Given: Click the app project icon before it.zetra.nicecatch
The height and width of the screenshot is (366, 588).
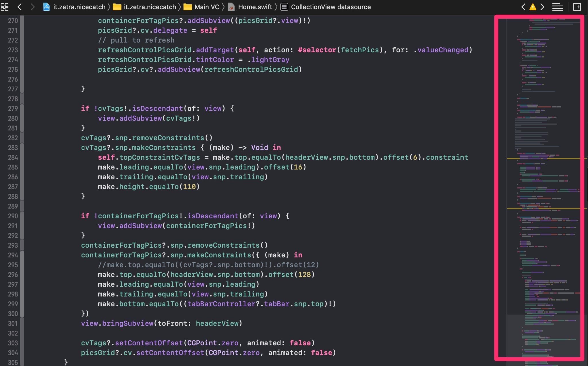Looking at the screenshot, I should pos(46,7).
